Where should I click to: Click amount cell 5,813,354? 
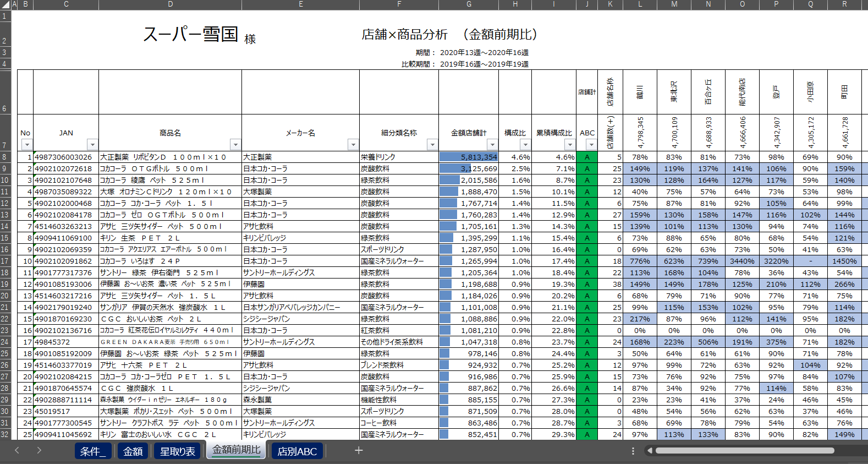[x=469, y=157]
